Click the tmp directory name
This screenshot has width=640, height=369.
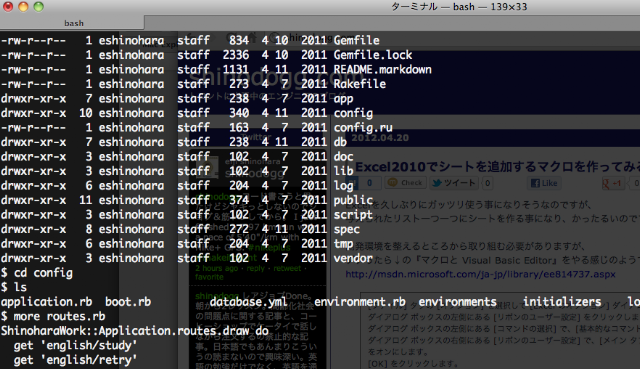pos(343,244)
